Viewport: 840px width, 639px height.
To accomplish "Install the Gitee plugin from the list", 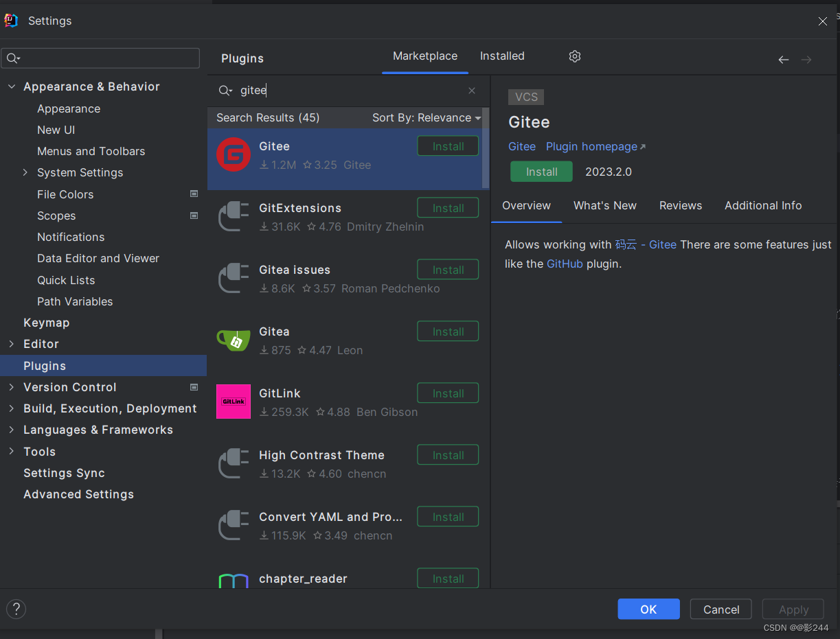I will point(448,146).
